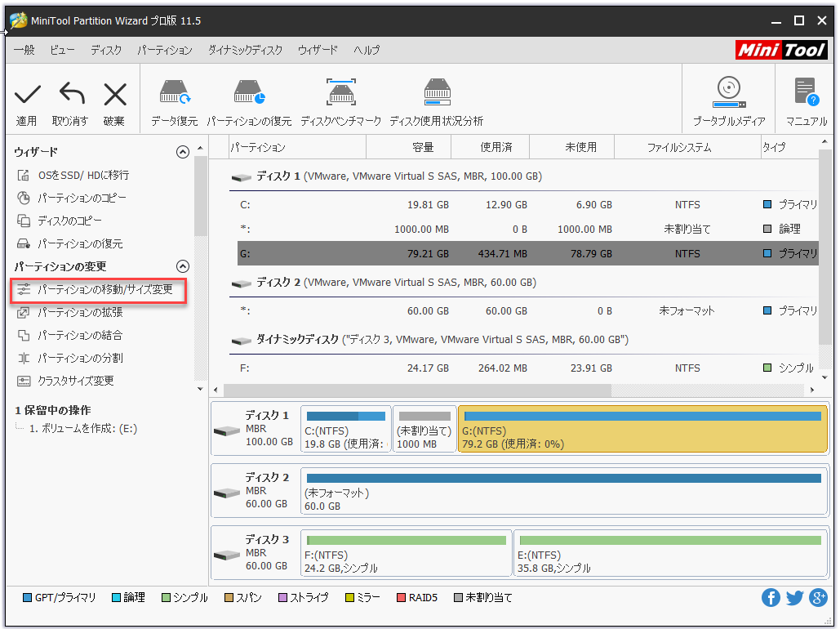
Task: Select the C: partition row
Action: tap(527, 205)
